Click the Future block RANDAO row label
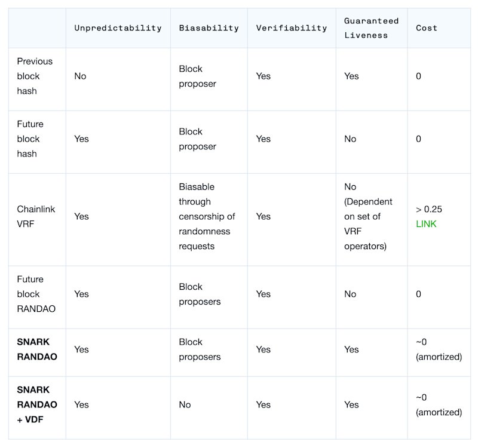Viewport: 478px width, 448px height. click(36, 294)
